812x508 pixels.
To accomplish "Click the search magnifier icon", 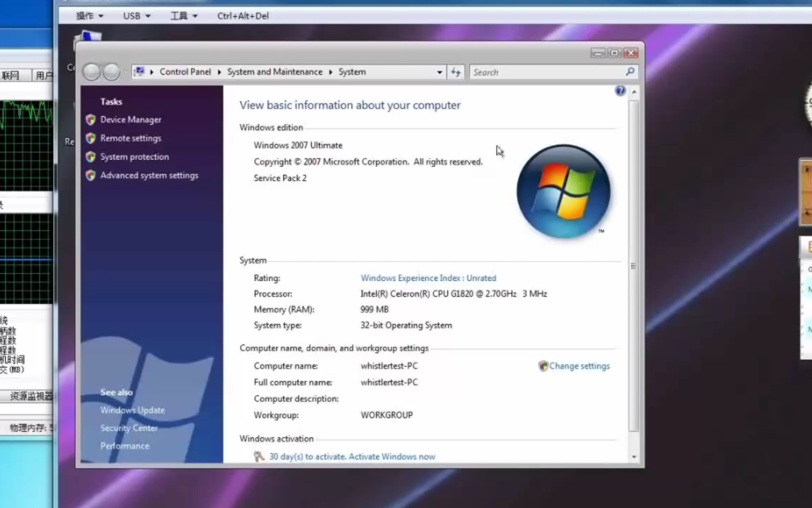I will click(x=630, y=71).
